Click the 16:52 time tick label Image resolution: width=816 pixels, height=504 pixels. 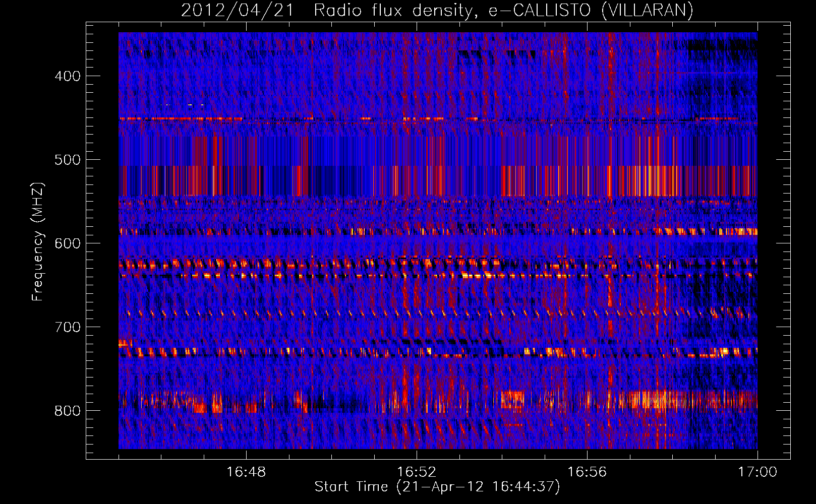point(417,472)
